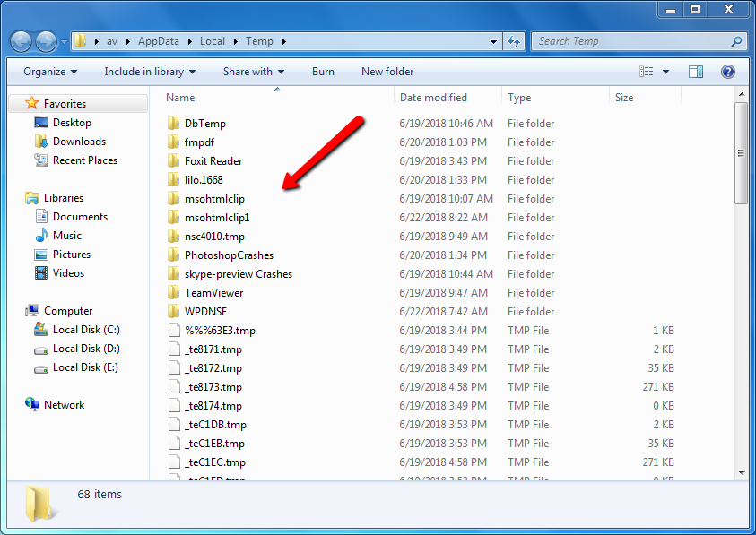
Task: Click the Back navigation arrow button
Action: 22,41
